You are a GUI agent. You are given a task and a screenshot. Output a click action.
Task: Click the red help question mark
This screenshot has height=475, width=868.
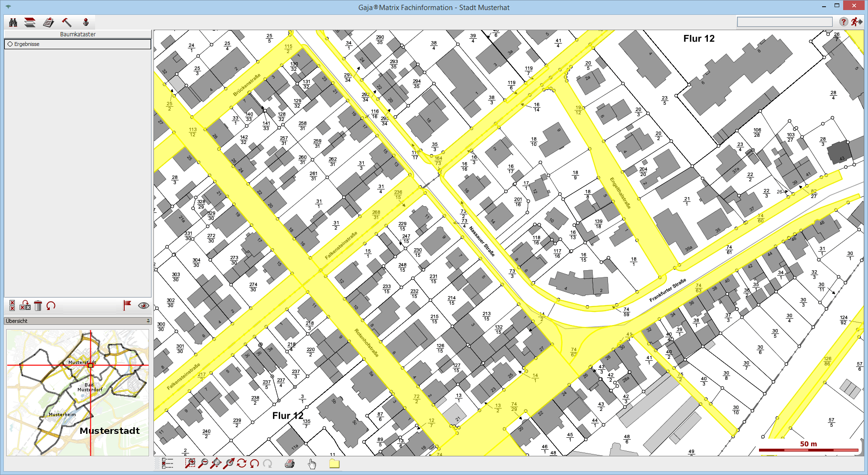click(x=844, y=22)
